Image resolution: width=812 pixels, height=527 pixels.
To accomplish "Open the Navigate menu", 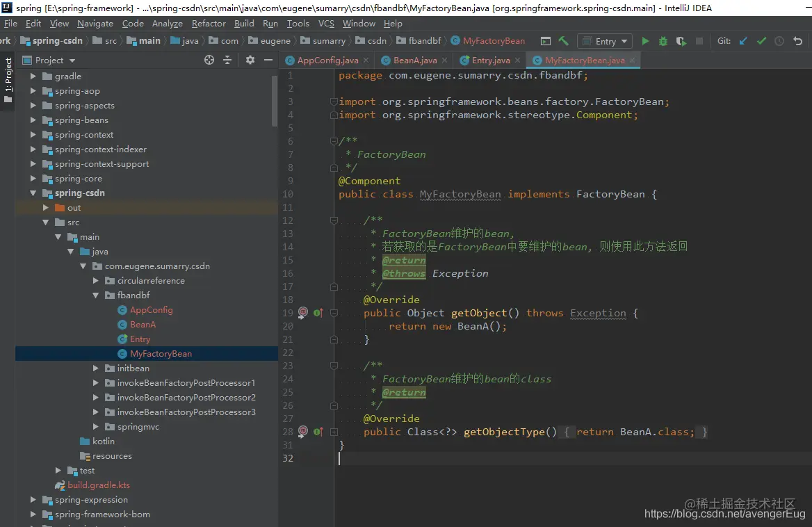I will 95,24.
